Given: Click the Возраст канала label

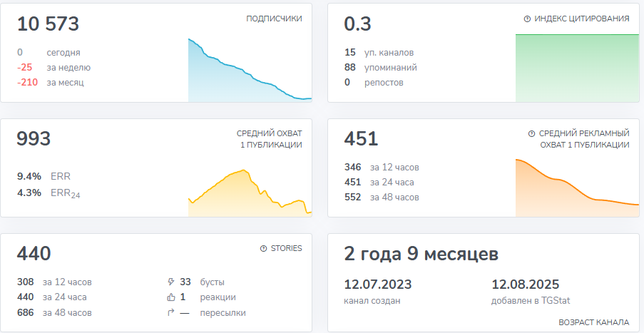Looking at the screenshot, I should click(593, 322).
